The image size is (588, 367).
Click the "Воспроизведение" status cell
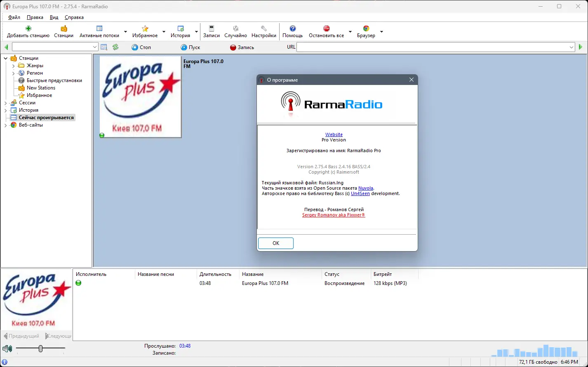pos(345,283)
